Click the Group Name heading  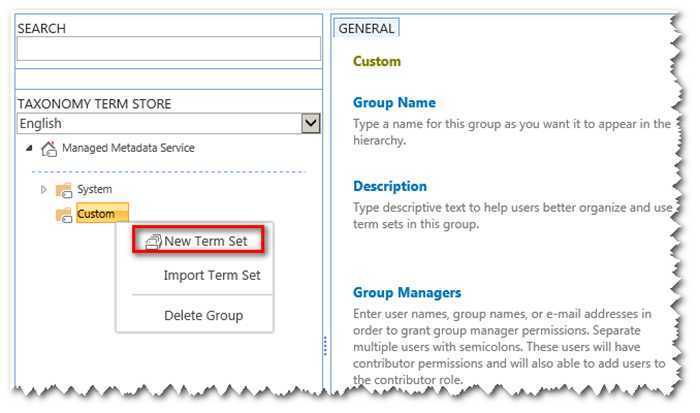click(394, 102)
